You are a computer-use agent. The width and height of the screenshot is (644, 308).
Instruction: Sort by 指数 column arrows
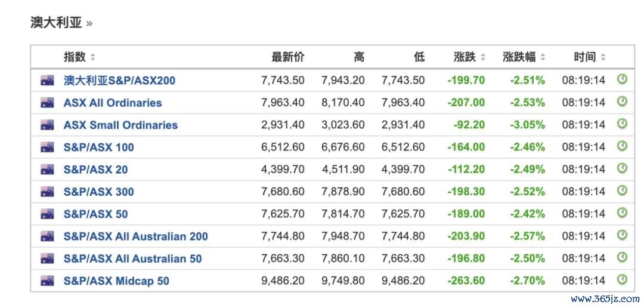coord(92,57)
